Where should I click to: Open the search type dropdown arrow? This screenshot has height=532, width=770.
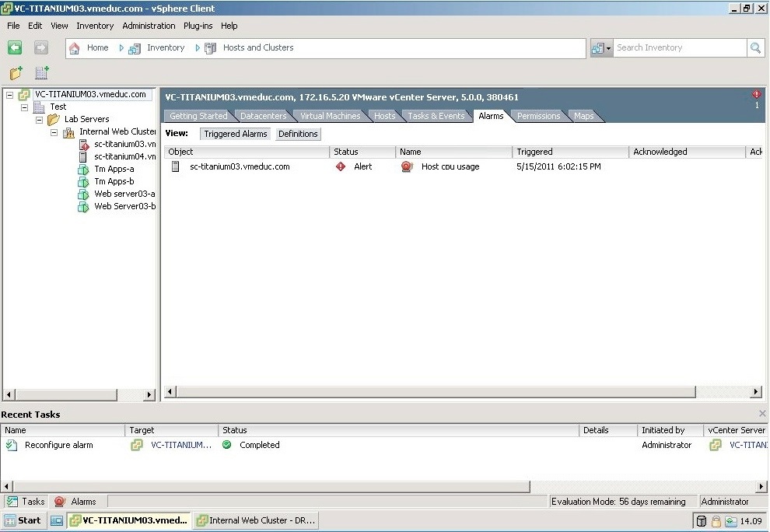point(608,48)
